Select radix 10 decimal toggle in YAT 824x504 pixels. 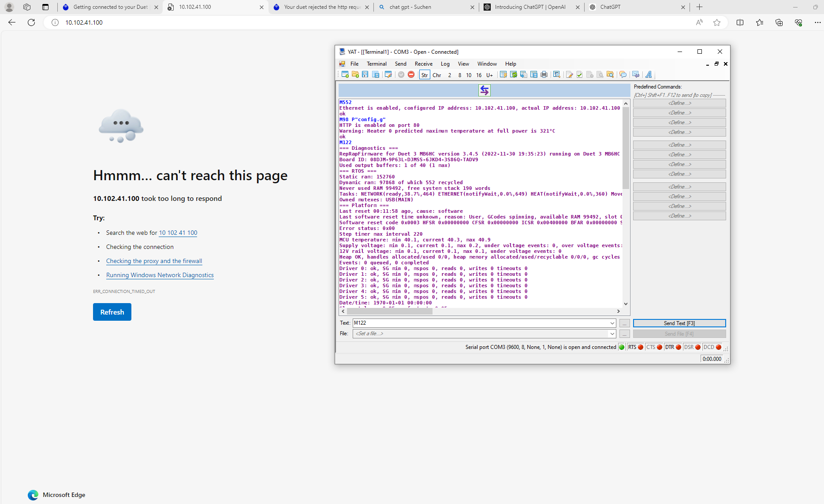click(469, 75)
